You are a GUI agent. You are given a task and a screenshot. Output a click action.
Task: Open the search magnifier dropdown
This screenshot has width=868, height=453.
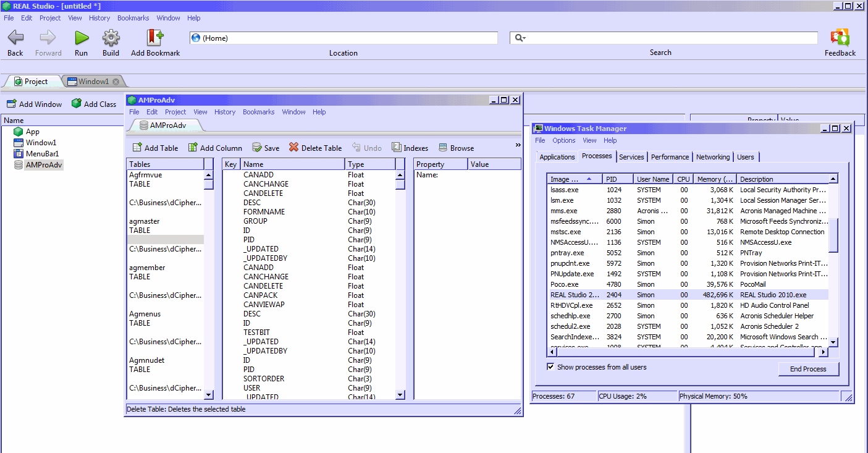tap(520, 38)
